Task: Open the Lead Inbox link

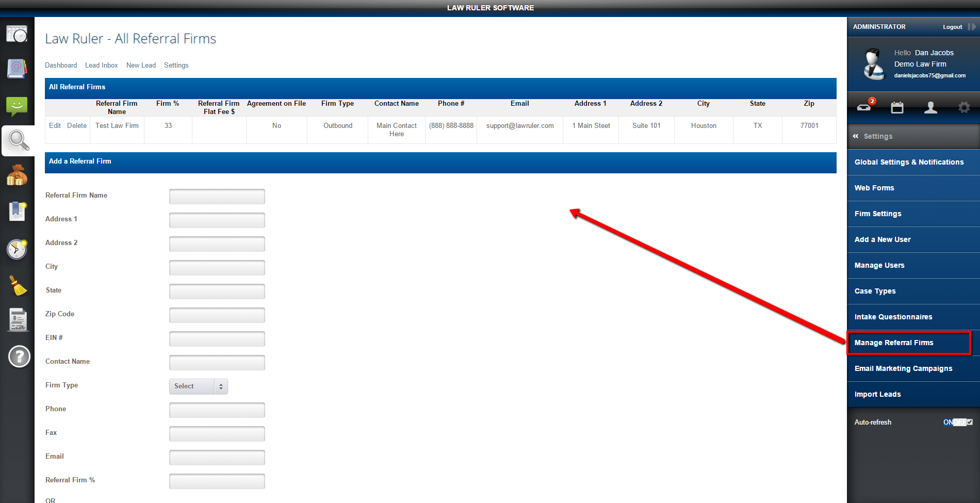Action: tap(102, 65)
